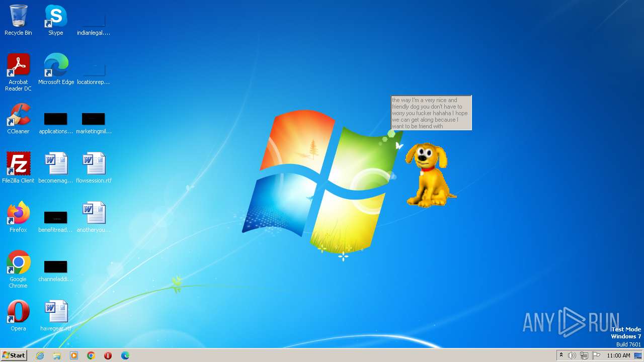Select the marketingmil desktop file
644x362 pixels.
94,123
